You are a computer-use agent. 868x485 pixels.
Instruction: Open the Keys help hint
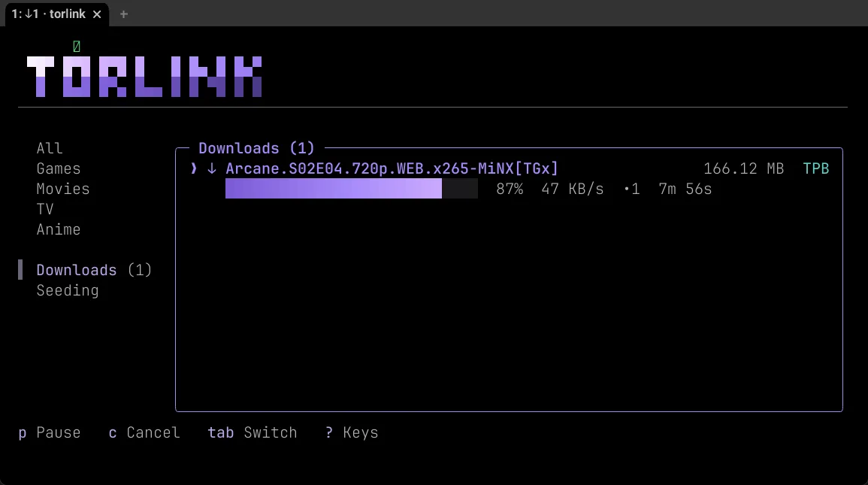[352, 432]
